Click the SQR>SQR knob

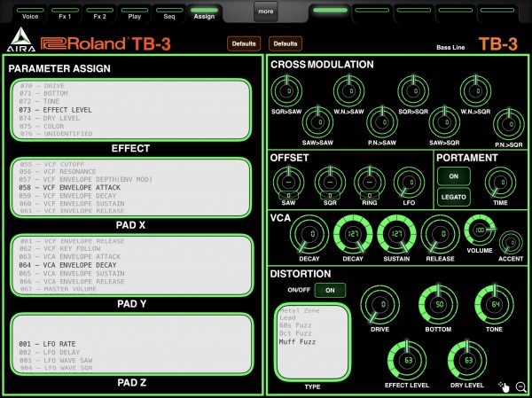(413, 90)
